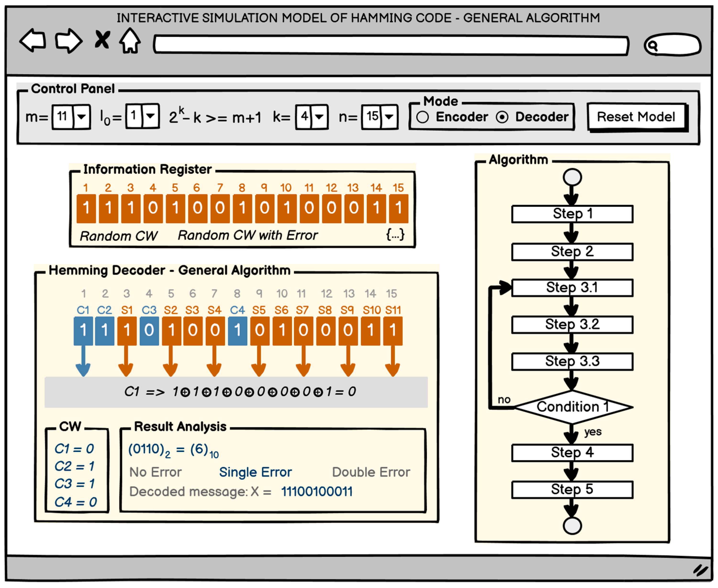Click the Random CW with Error link
Screen dimensions: 718x588
coord(248,235)
